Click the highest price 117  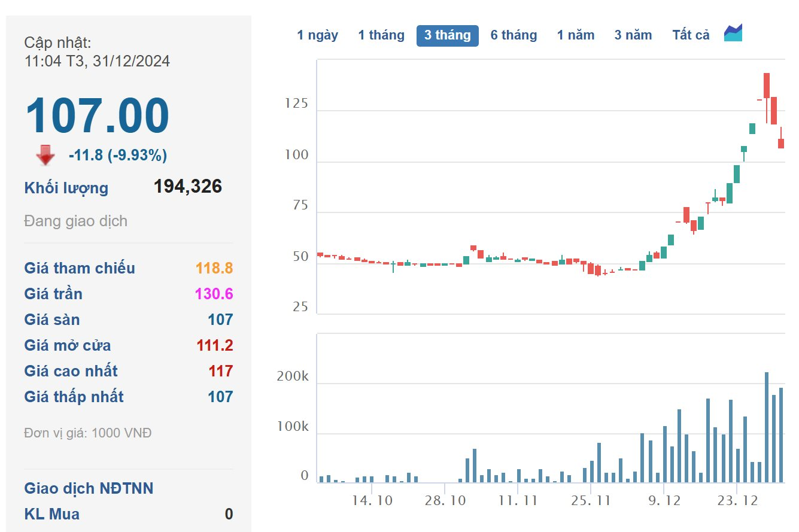coord(221,371)
